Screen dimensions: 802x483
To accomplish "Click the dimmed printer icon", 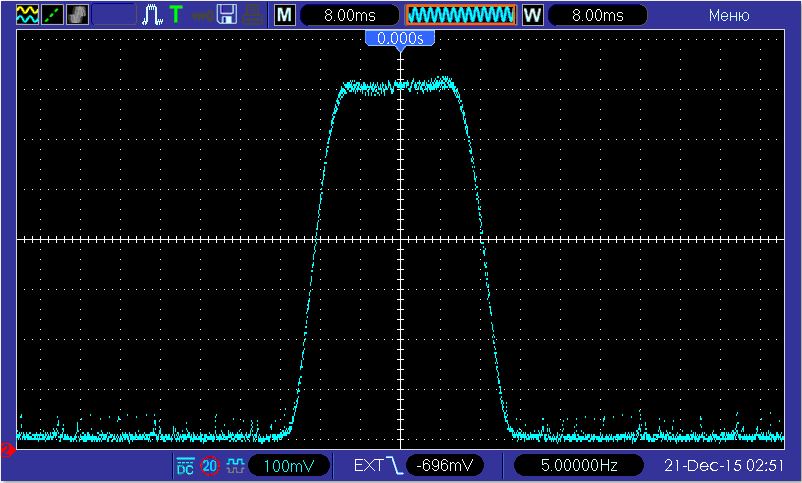I will [x=253, y=15].
